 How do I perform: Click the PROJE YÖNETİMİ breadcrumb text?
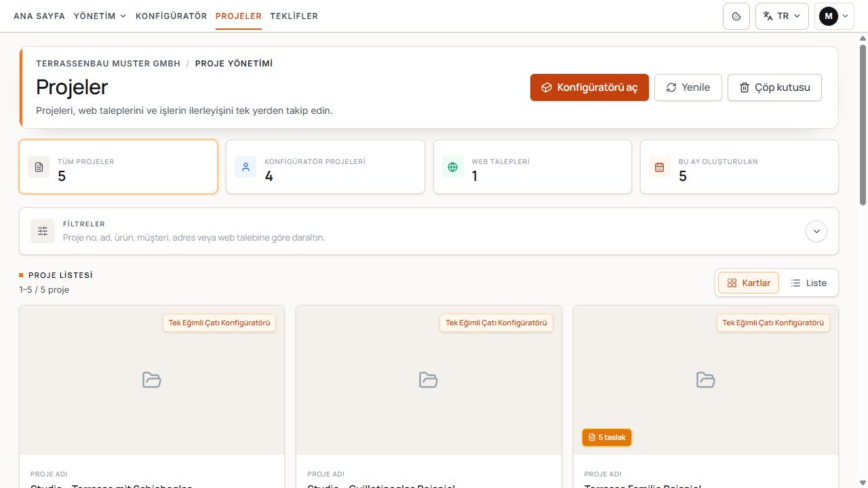[234, 64]
